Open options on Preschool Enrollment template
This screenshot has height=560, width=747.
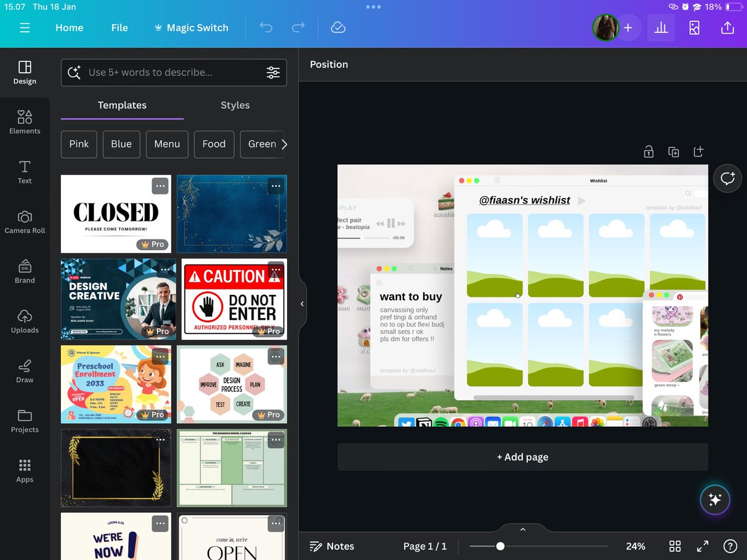point(160,357)
